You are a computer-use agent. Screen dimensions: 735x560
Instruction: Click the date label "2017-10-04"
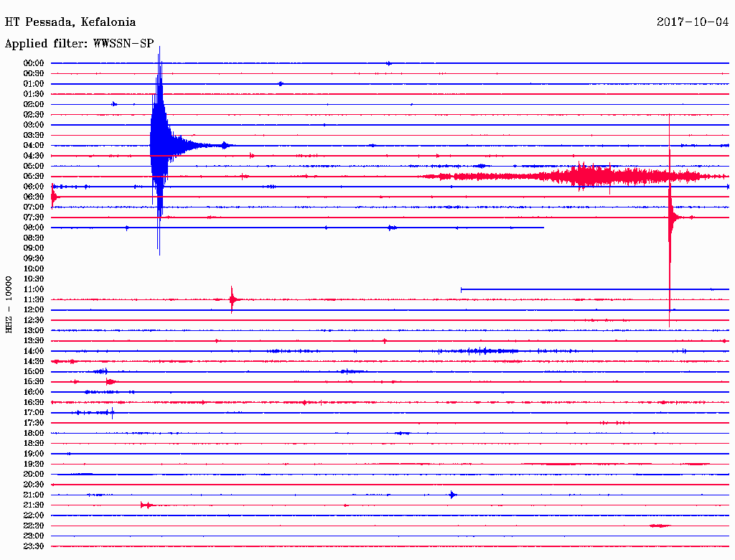(x=693, y=22)
